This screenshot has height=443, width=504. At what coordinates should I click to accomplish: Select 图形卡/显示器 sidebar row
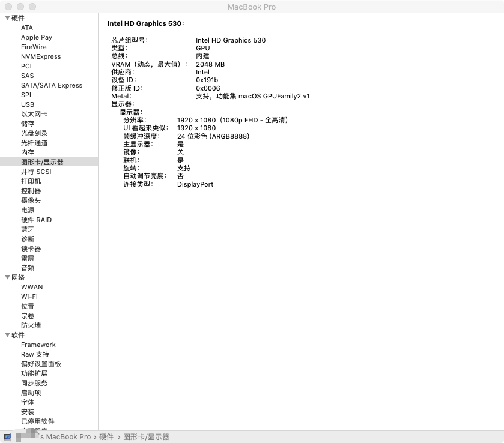[49, 162]
